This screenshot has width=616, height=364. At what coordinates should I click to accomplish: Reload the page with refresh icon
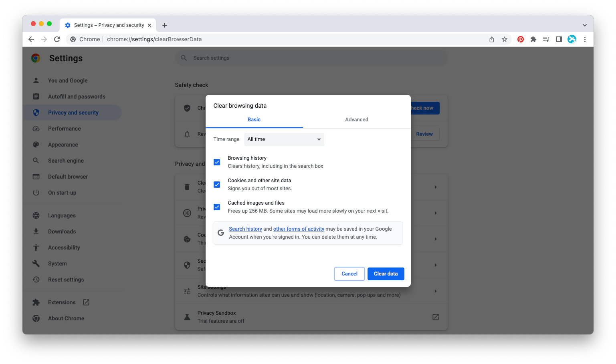click(x=57, y=39)
